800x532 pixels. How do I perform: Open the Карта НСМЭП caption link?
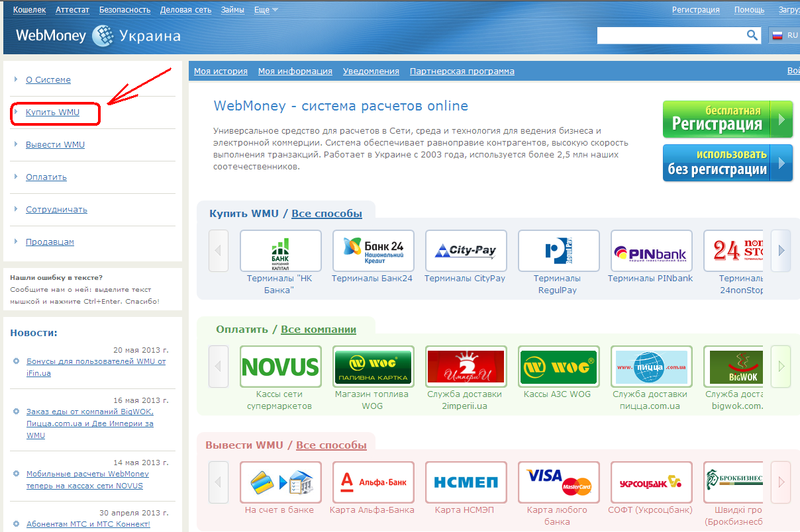[464, 510]
